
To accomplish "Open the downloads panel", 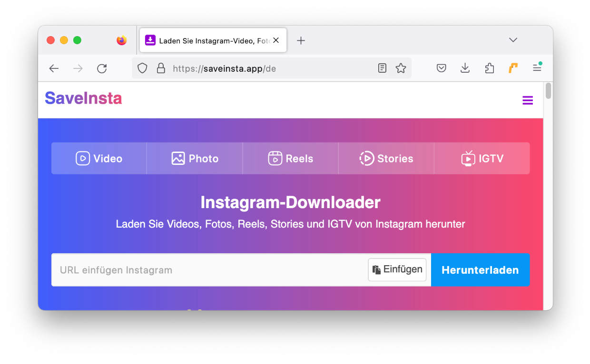I will 465,68.
